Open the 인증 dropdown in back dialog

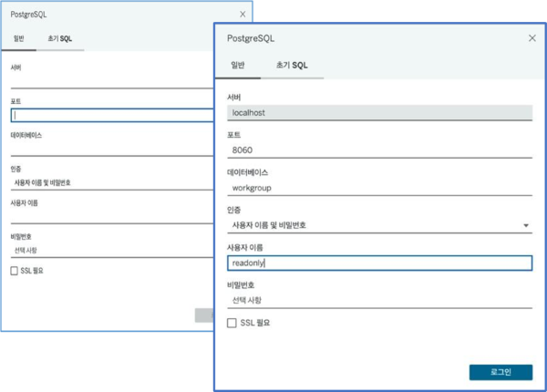(112, 182)
